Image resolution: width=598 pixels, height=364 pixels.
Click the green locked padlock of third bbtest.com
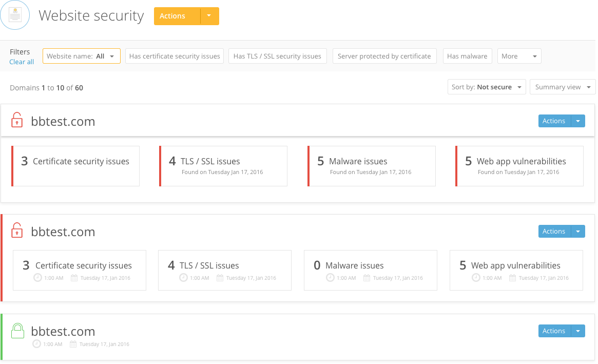(17, 331)
